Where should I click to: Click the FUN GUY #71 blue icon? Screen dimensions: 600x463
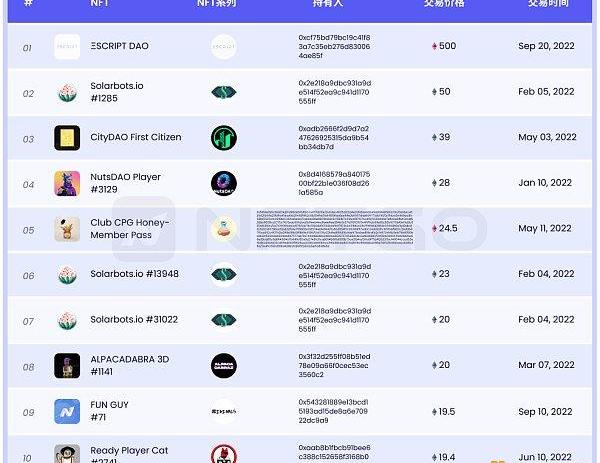[67, 411]
